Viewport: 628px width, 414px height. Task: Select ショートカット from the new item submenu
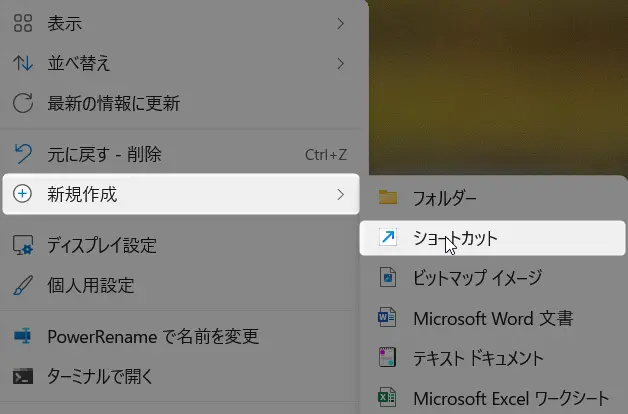point(455,238)
